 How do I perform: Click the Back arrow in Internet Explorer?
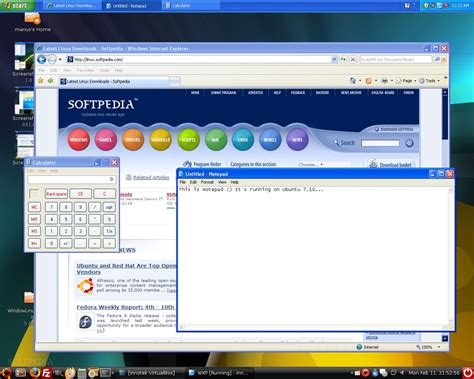point(41,59)
